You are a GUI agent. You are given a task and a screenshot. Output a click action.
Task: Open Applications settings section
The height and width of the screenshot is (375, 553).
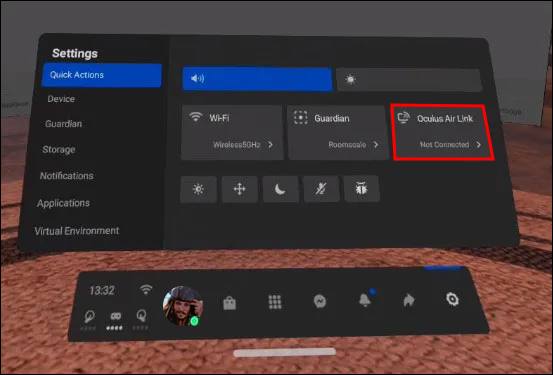63,203
